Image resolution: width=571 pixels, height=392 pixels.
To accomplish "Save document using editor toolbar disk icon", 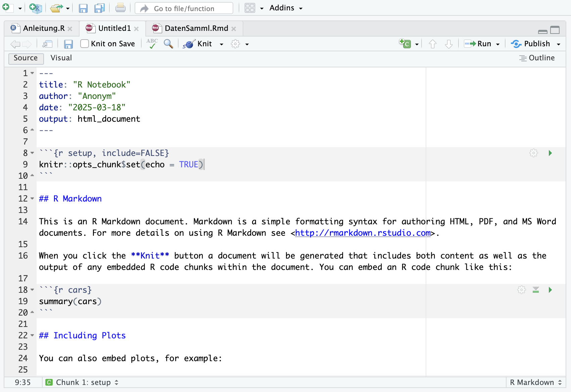I will [68, 44].
